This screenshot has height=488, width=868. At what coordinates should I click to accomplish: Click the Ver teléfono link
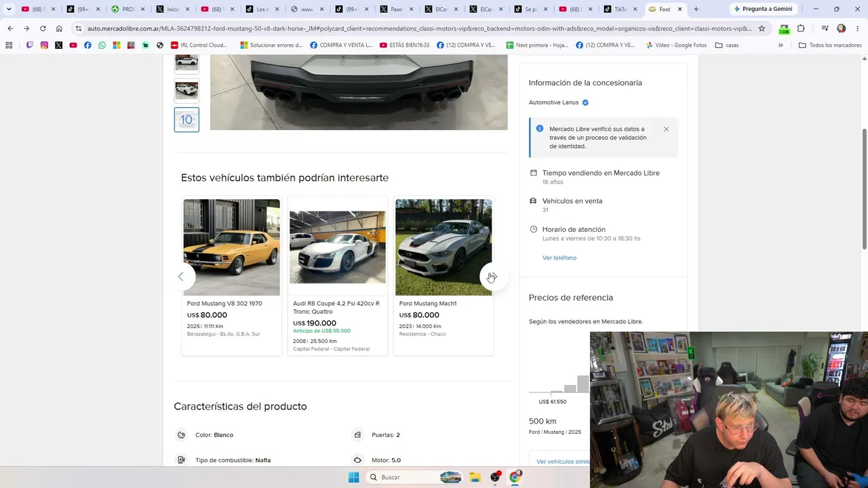tap(559, 258)
